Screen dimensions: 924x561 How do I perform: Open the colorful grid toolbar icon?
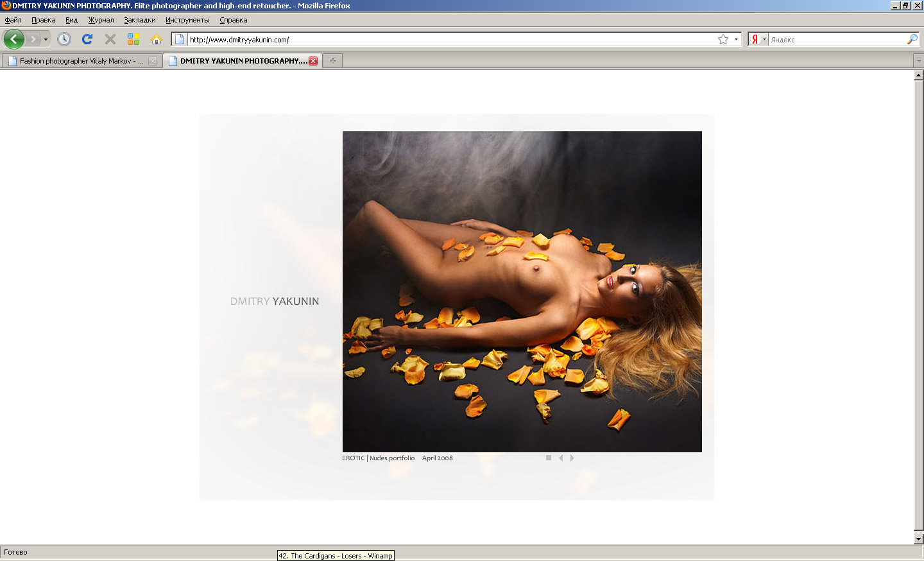point(133,39)
